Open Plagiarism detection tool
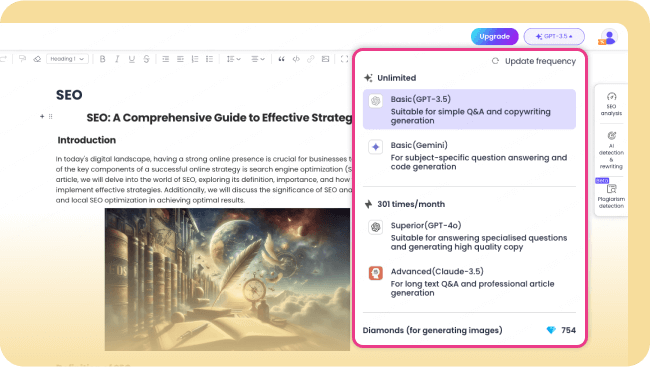Image resolution: width=650 pixels, height=367 pixels. coord(611,196)
